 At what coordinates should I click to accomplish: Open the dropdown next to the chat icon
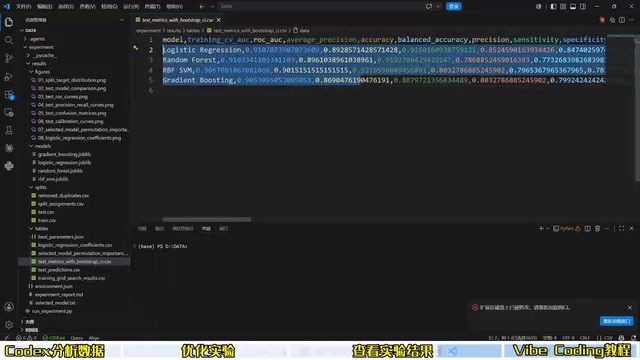coord(438,7)
